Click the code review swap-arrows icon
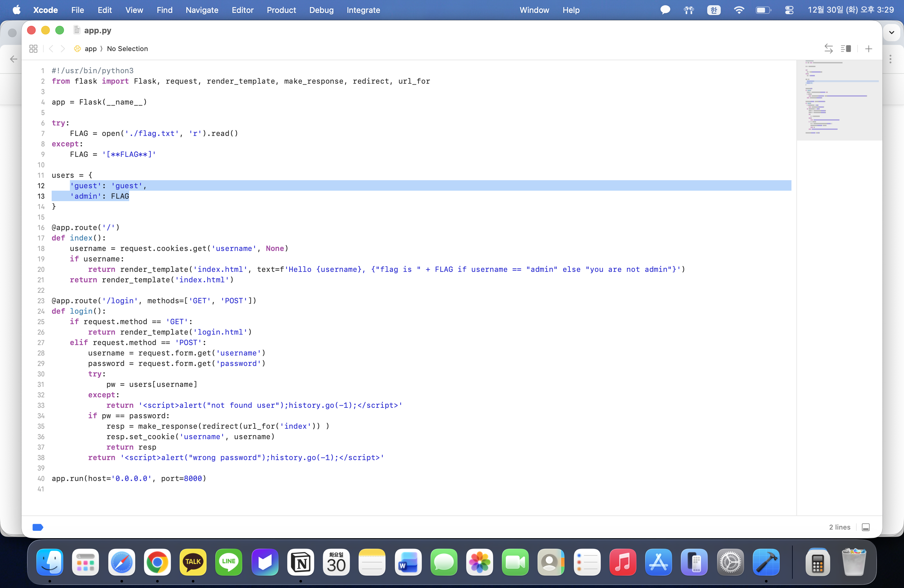Image resolution: width=904 pixels, height=588 pixels. pos(828,49)
